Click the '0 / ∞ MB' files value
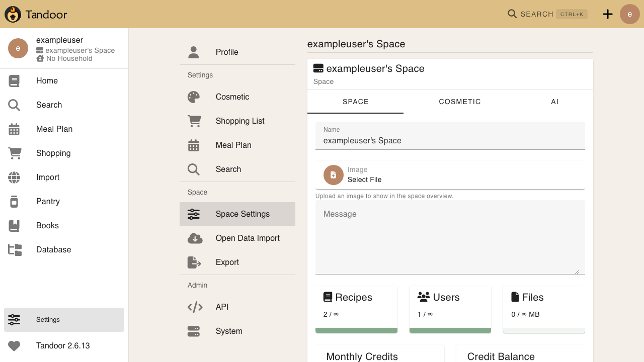 pos(525,314)
